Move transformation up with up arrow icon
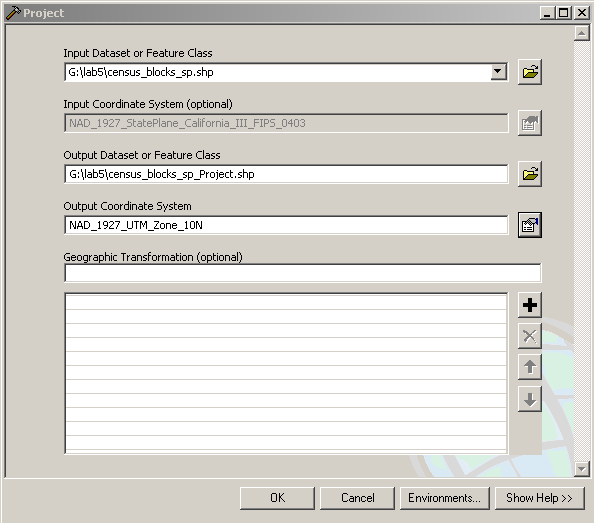Image resolution: width=594 pixels, height=523 pixels. (530, 367)
